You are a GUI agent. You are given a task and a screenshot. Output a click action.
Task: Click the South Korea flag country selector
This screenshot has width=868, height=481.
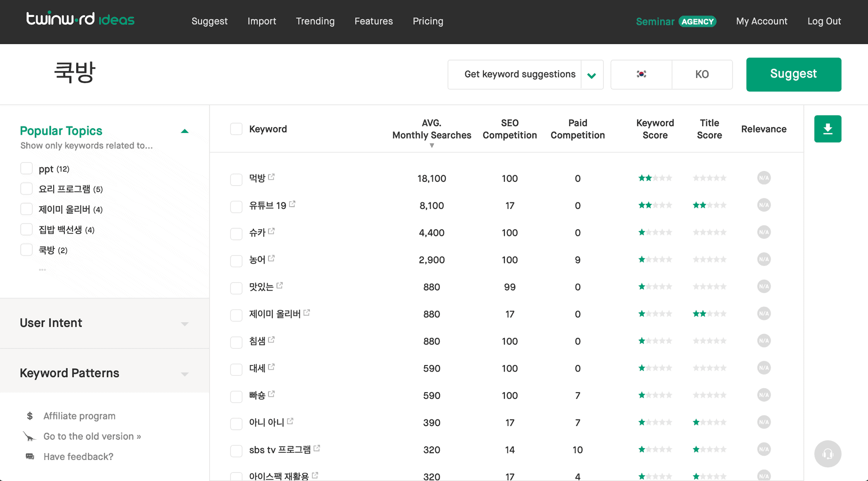(641, 74)
